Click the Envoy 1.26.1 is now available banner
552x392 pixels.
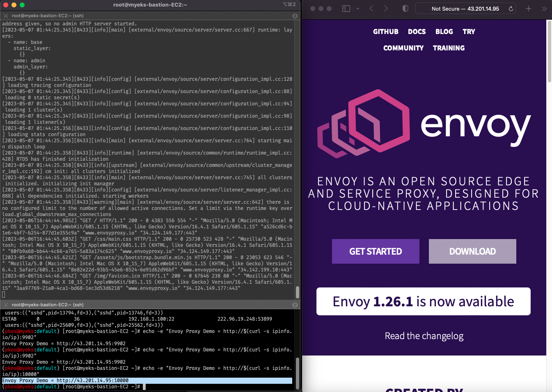tap(423, 301)
